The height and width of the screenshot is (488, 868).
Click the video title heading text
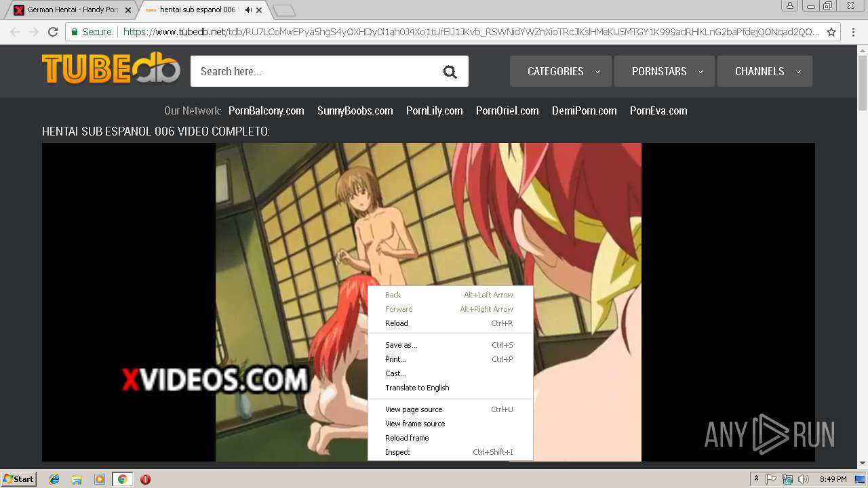(156, 131)
